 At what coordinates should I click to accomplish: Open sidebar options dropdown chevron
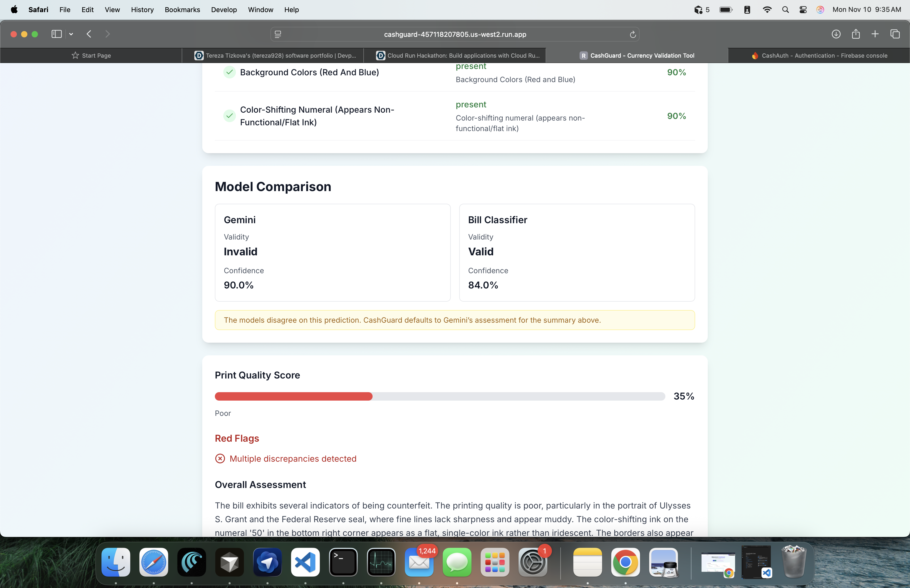click(x=71, y=34)
